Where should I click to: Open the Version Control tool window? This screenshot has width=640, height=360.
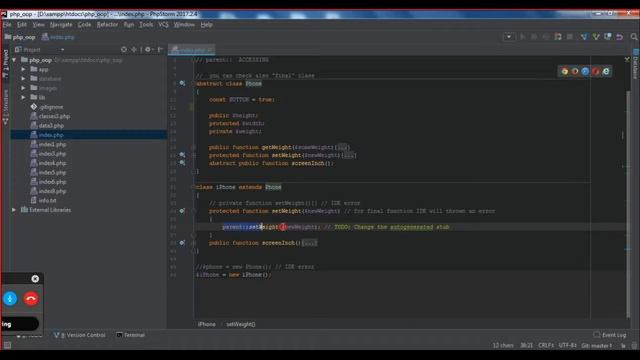coord(80,335)
